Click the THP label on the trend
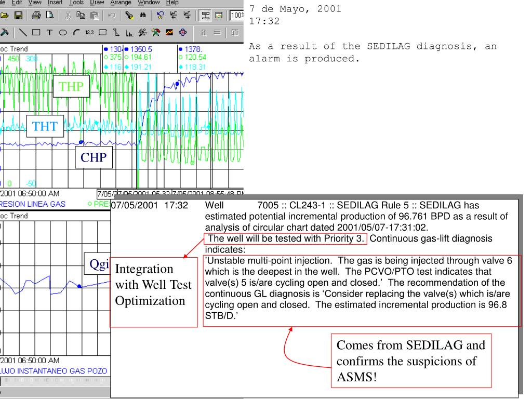532x399 pixels. (71, 87)
